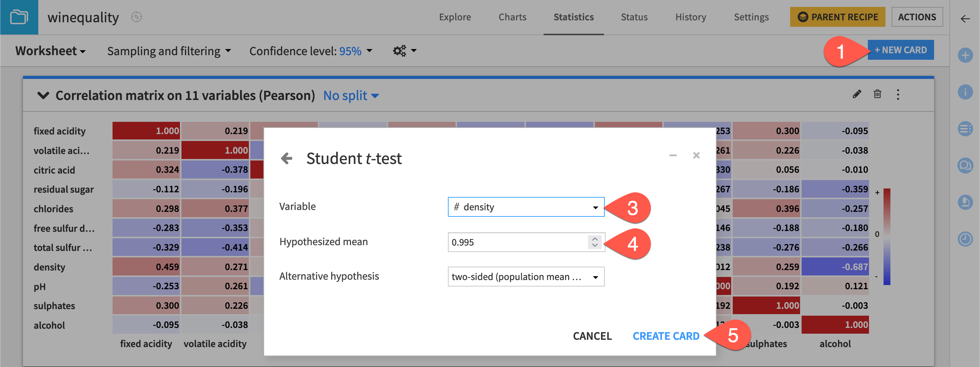The width and height of the screenshot is (980, 367).
Task: Open the card's three-dot options menu
Action: [x=898, y=95]
